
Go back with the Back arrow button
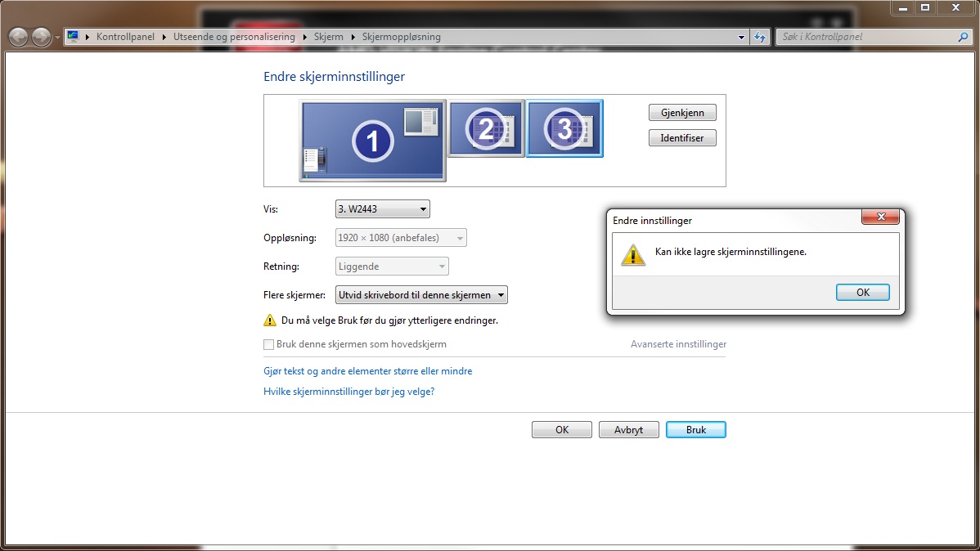(x=19, y=37)
